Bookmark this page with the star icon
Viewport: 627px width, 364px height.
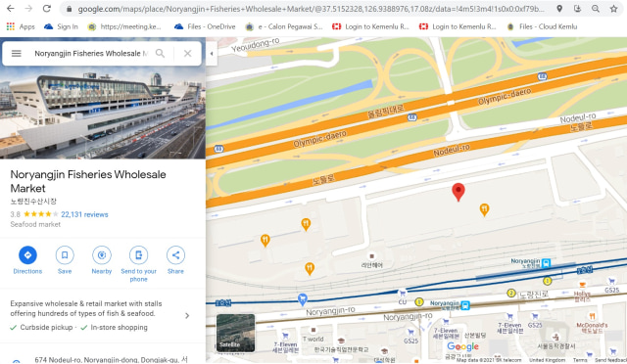[614, 9]
